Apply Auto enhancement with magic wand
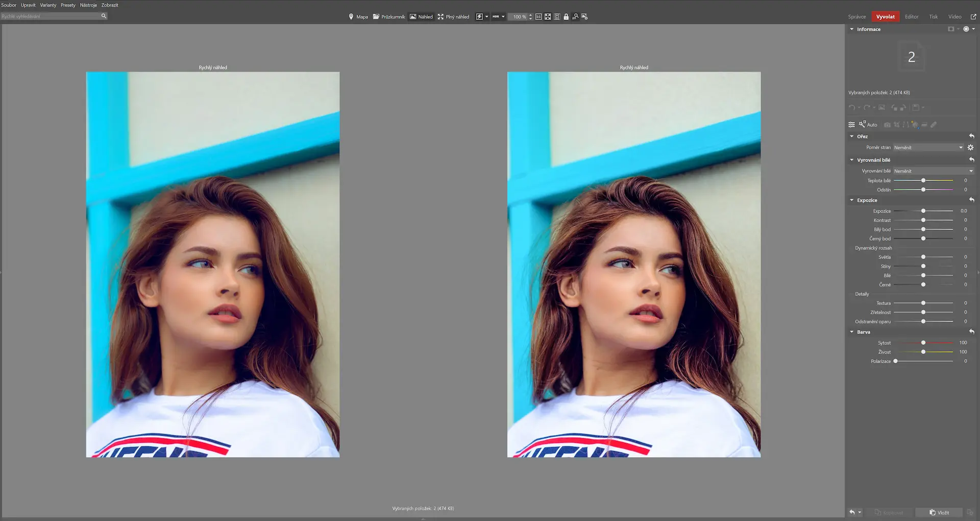Viewport: 980px width, 521px height. [868, 125]
